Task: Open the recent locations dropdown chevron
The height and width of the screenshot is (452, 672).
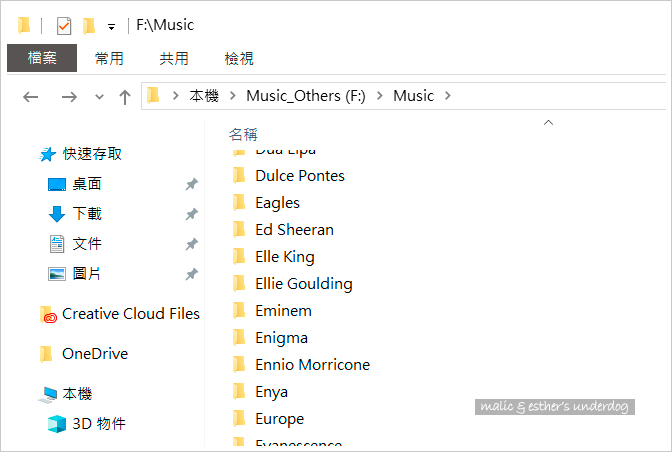Action: 99,97
